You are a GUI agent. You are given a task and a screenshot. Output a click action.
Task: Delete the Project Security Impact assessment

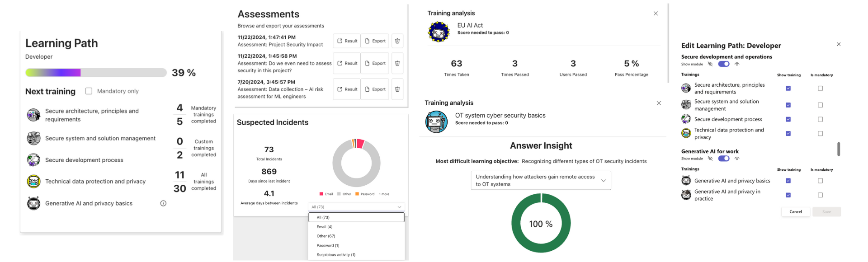(x=397, y=41)
